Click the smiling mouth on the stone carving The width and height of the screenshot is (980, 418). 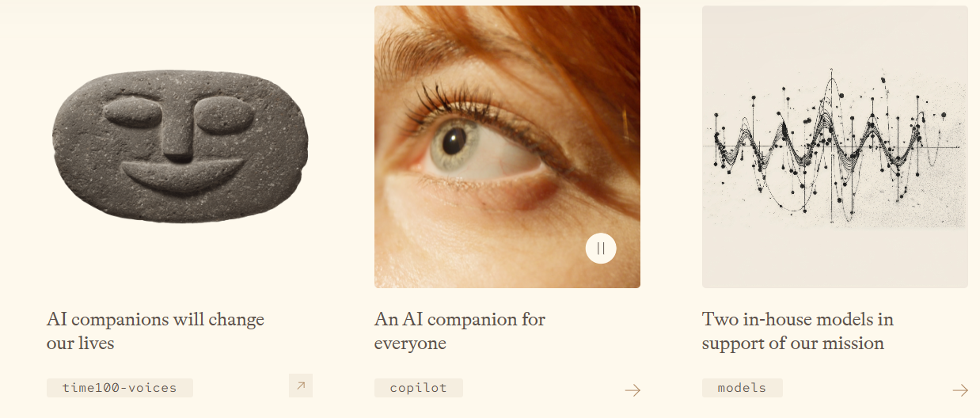182,176
